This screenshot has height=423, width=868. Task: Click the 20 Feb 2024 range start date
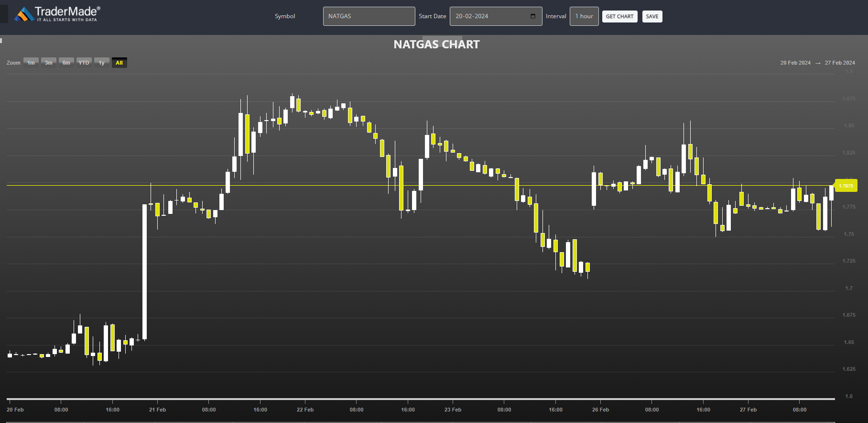tap(795, 63)
